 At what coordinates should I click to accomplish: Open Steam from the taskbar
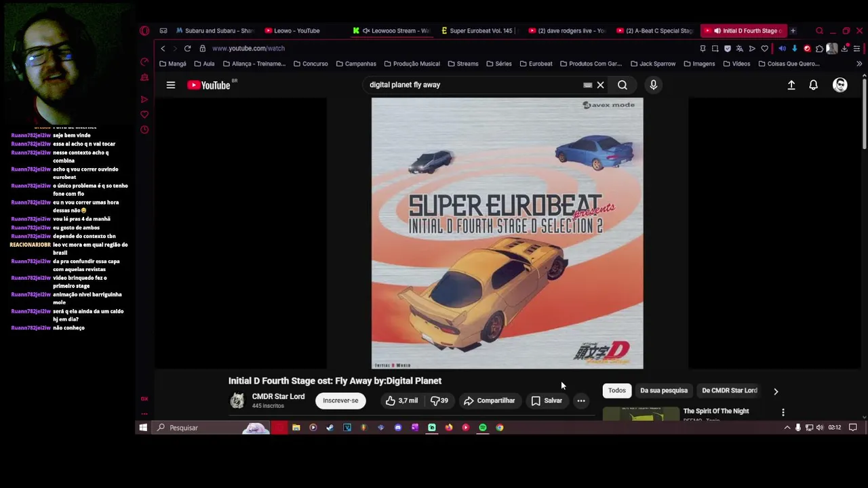330,428
